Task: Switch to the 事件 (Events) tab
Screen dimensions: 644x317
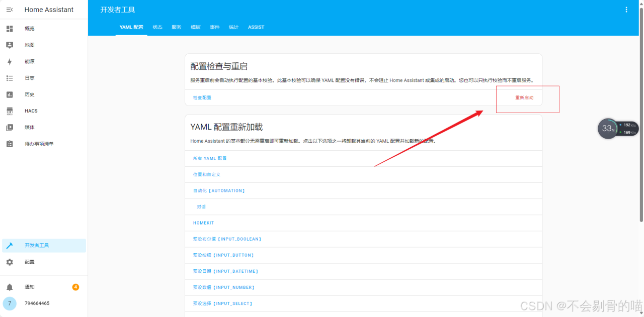Action: point(215,27)
